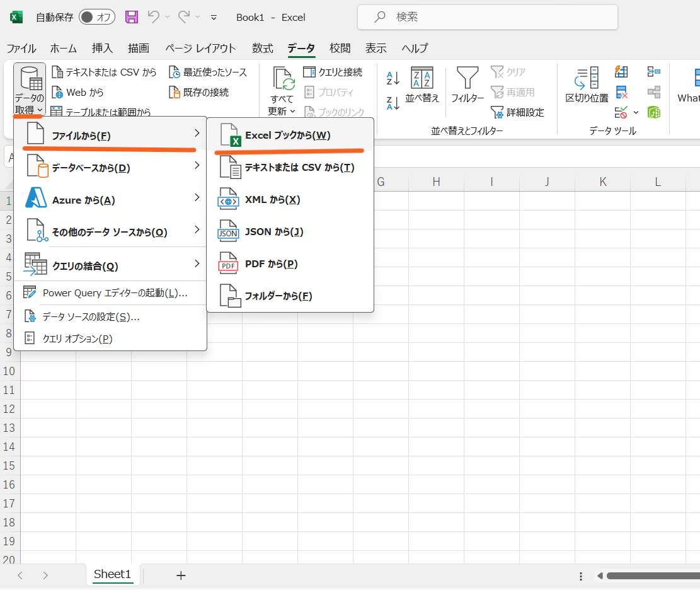Choose Excel ブックから(W) in submenu
This screenshot has height=590, width=700.
[290, 135]
